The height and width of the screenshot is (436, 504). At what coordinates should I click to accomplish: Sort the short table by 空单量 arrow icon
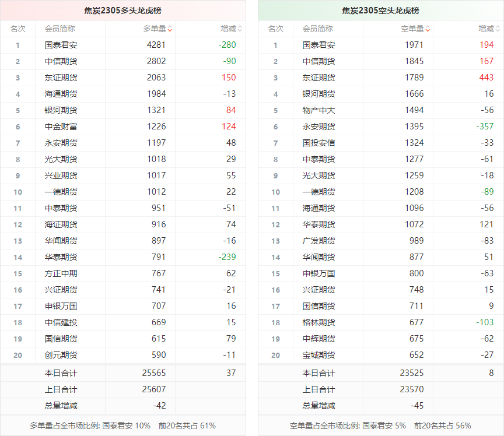(x=428, y=29)
